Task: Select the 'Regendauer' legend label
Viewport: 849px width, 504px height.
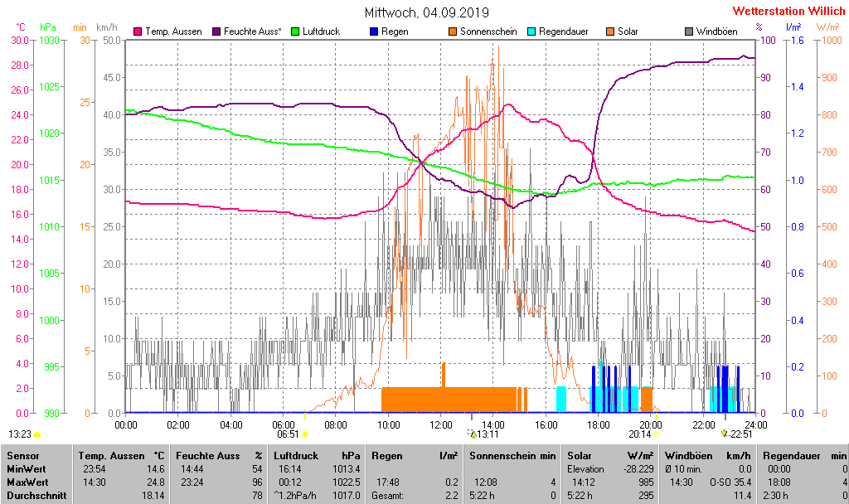Action: coord(563,32)
